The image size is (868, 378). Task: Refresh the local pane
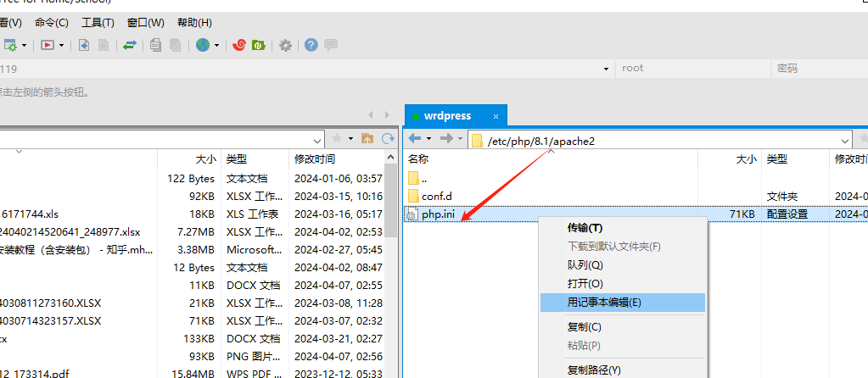coord(389,138)
